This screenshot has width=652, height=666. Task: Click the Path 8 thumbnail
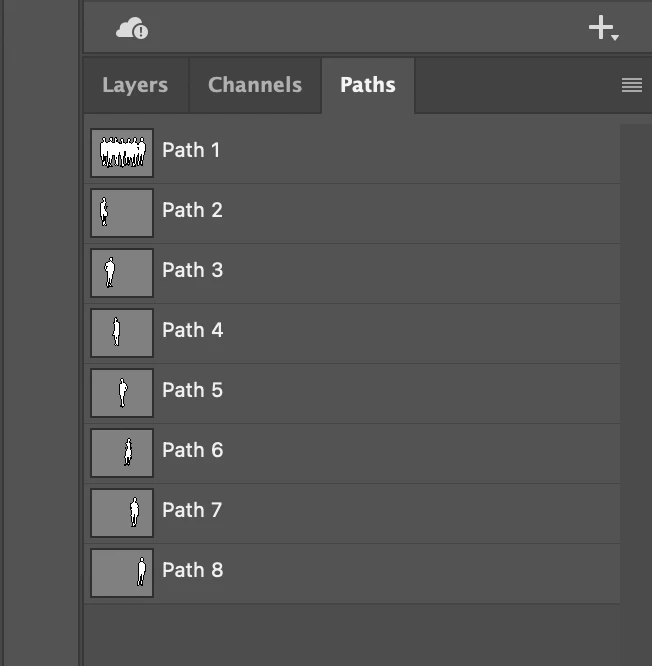[122, 573]
